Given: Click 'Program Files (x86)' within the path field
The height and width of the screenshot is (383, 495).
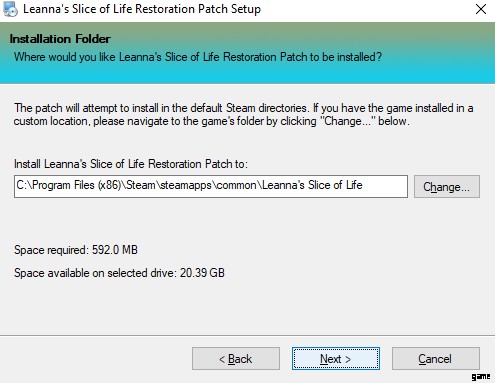Looking at the screenshot, I should pyautogui.click(x=76, y=185).
